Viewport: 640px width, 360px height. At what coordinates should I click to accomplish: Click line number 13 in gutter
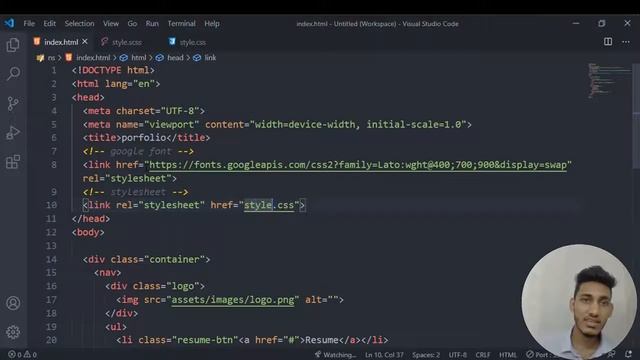tap(51, 246)
